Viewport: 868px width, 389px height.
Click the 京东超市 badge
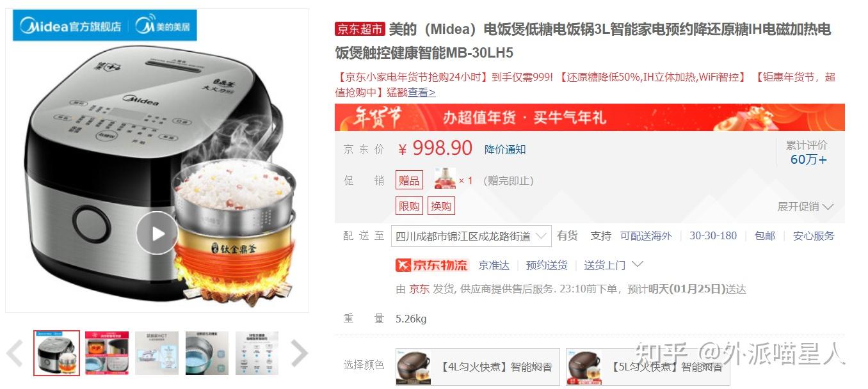[360, 29]
